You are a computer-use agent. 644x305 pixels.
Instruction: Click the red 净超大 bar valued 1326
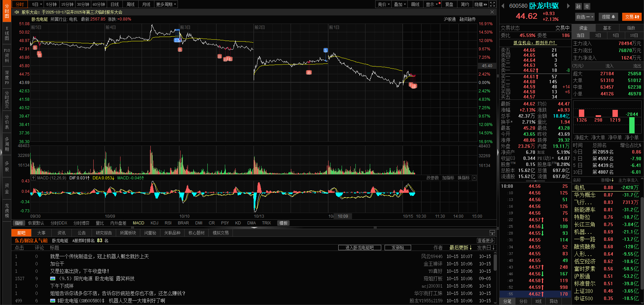582,113
